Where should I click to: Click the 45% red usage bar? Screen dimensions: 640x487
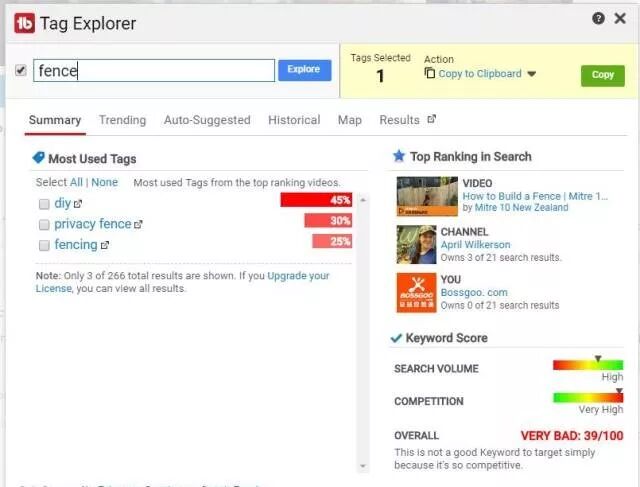316,200
